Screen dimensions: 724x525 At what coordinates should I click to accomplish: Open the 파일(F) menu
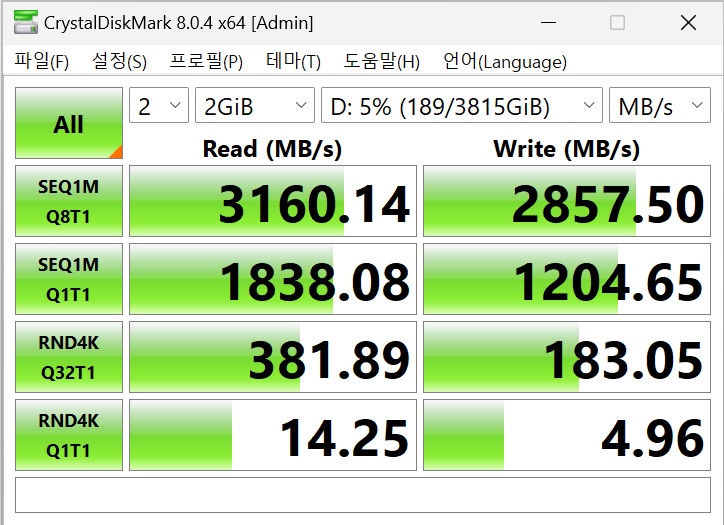[x=42, y=60]
